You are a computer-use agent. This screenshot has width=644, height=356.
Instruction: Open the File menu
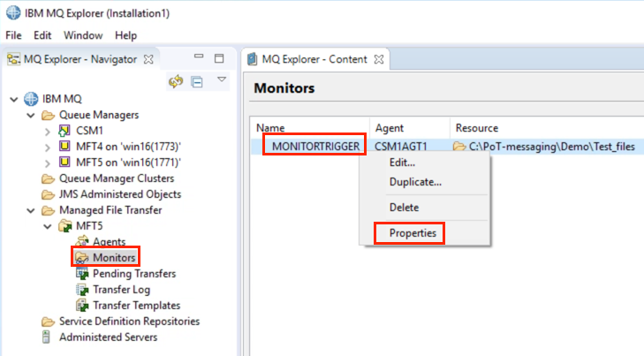point(13,35)
